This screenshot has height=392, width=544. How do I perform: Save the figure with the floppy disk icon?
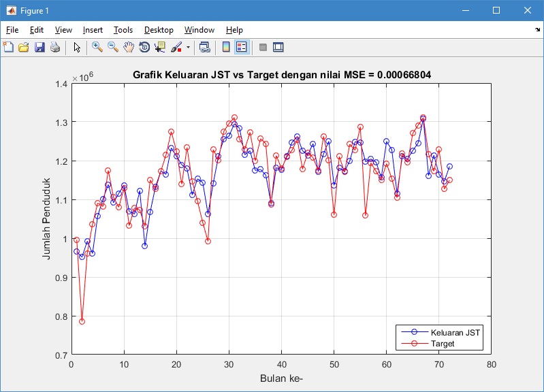[x=39, y=47]
